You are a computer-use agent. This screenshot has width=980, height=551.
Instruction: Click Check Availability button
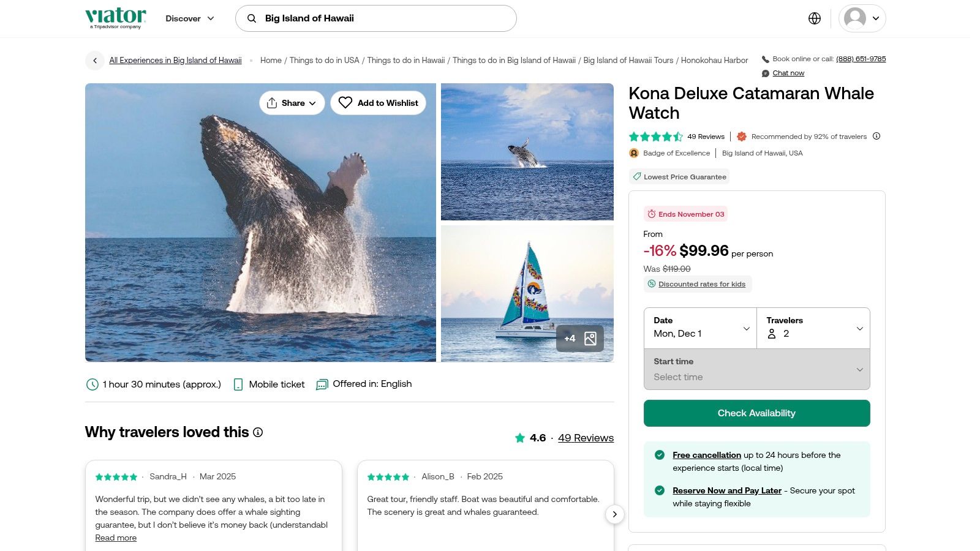coord(756,413)
